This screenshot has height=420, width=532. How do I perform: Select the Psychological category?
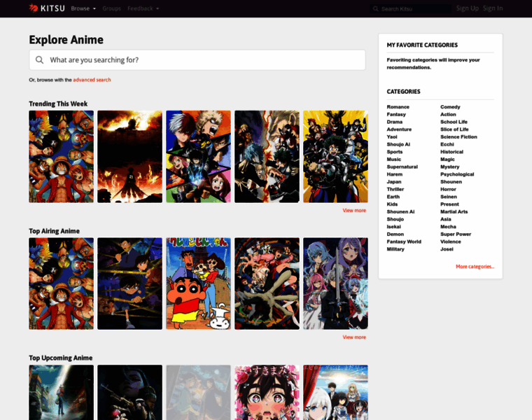[457, 174]
